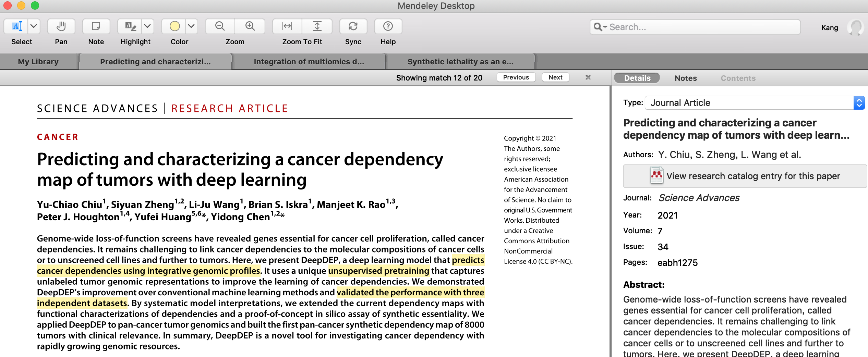
Task: Click author name Yidong Chen
Action: tap(240, 217)
